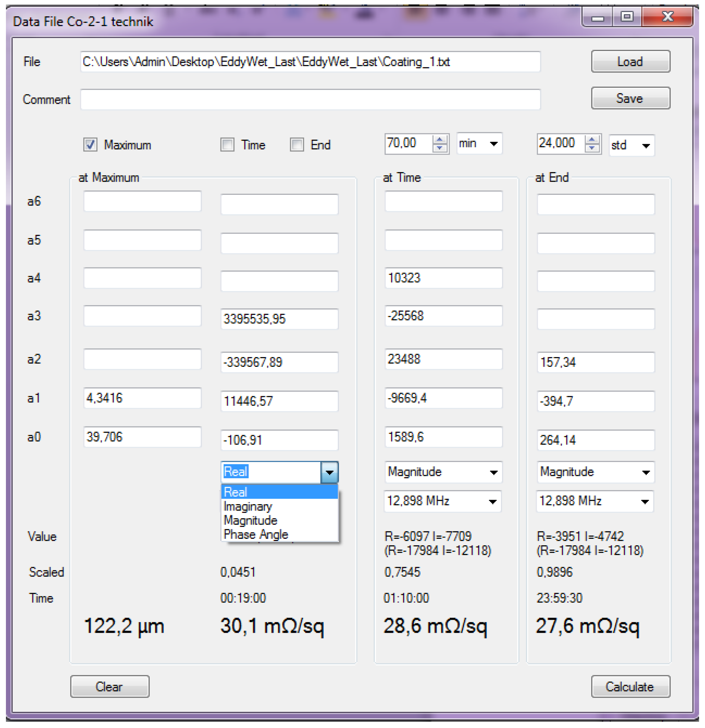Click the 28,6 mΩ/sq result at Time
705x728 pixels.
click(x=435, y=627)
